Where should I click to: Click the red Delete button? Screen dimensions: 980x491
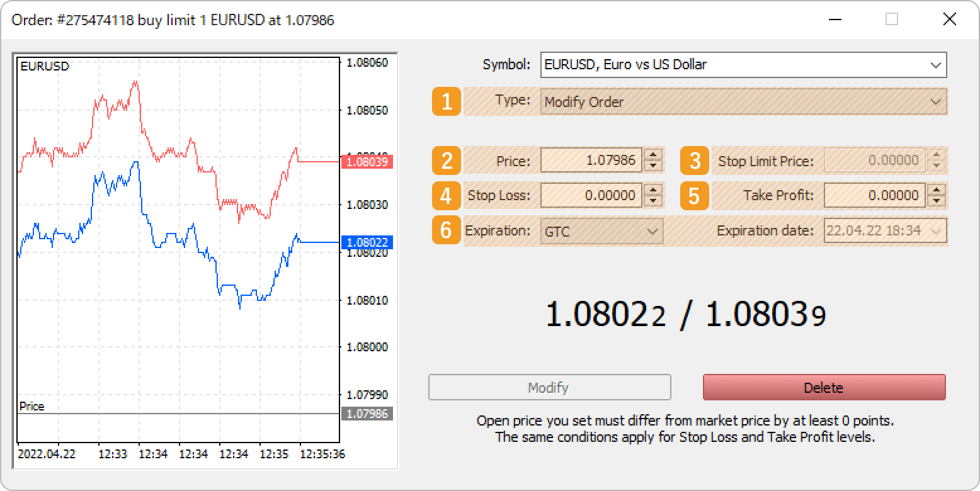tap(824, 388)
